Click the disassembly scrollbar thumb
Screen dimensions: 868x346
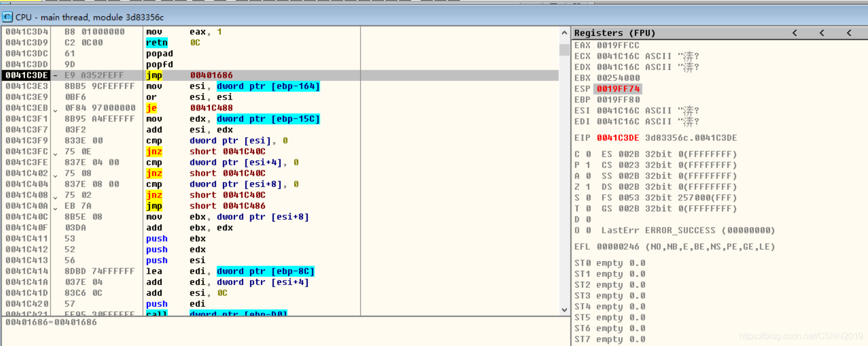[x=564, y=50]
